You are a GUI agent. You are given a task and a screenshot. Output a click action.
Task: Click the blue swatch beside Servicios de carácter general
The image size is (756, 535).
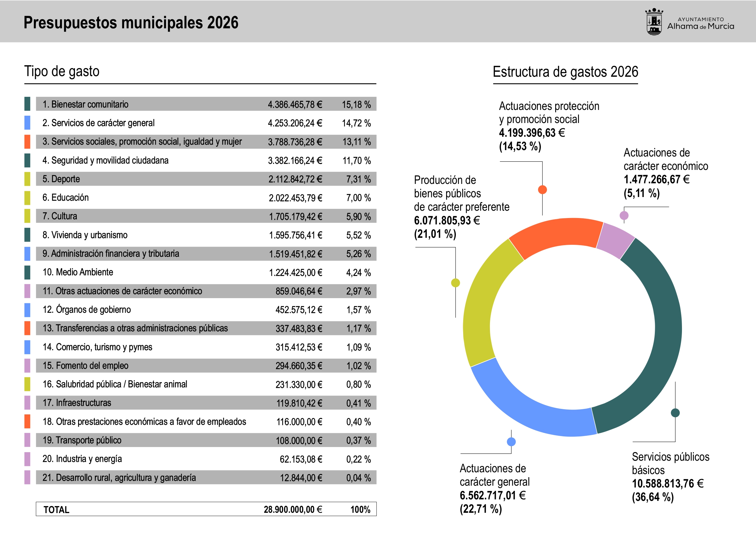tap(27, 122)
